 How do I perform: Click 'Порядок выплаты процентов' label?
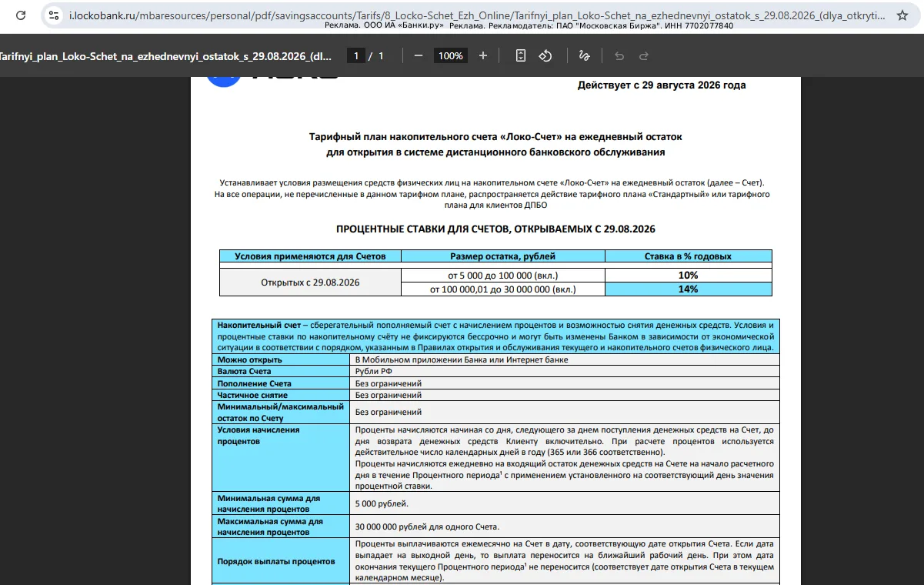click(276, 561)
